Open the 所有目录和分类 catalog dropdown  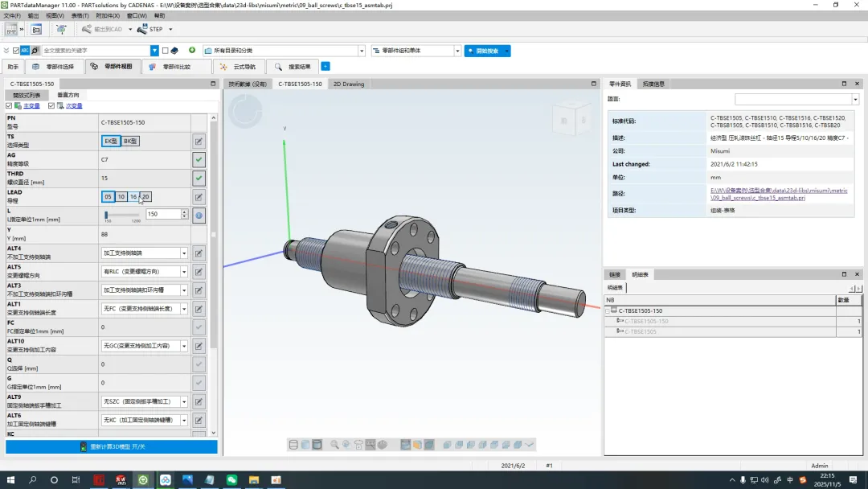click(x=361, y=51)
